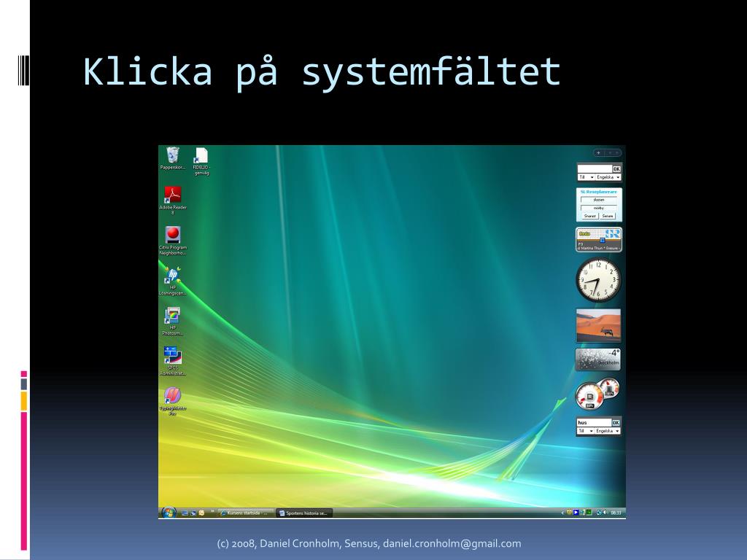Viewport: 747px width, 560px height.
Task: Open Till dropdown in top translator gadget
Action: [586, 177]
